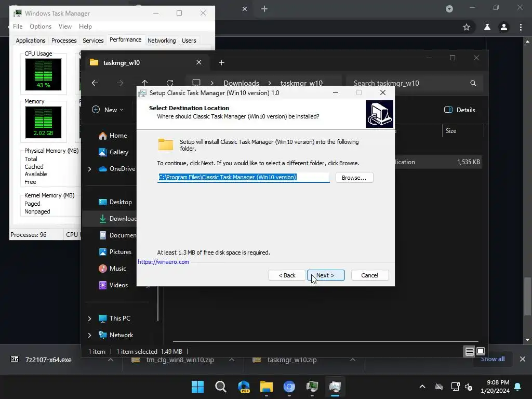Viewport: 532px width, 399px height.
Task: Open File menu in Windows Task Manager
Action: tap(18, 26)
